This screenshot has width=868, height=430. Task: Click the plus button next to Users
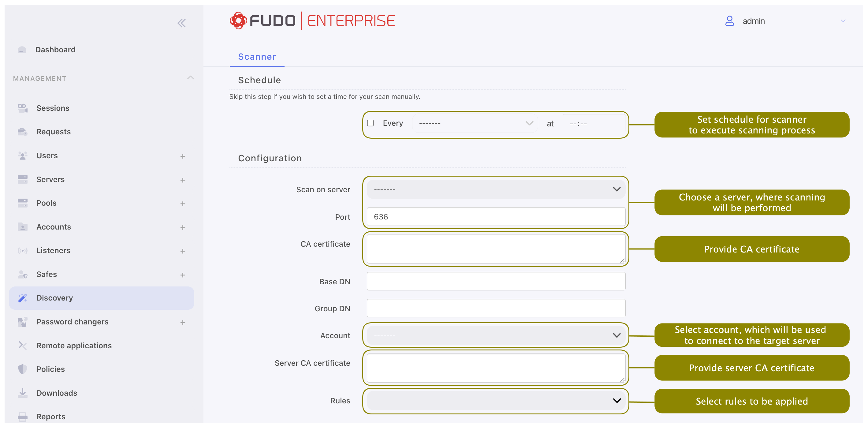(x=183, y=156)
